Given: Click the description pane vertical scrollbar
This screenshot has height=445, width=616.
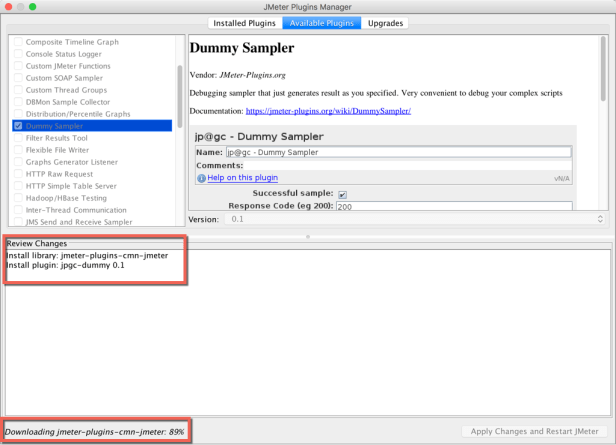Looking at the screenshot, I should [x=603, y=69].
